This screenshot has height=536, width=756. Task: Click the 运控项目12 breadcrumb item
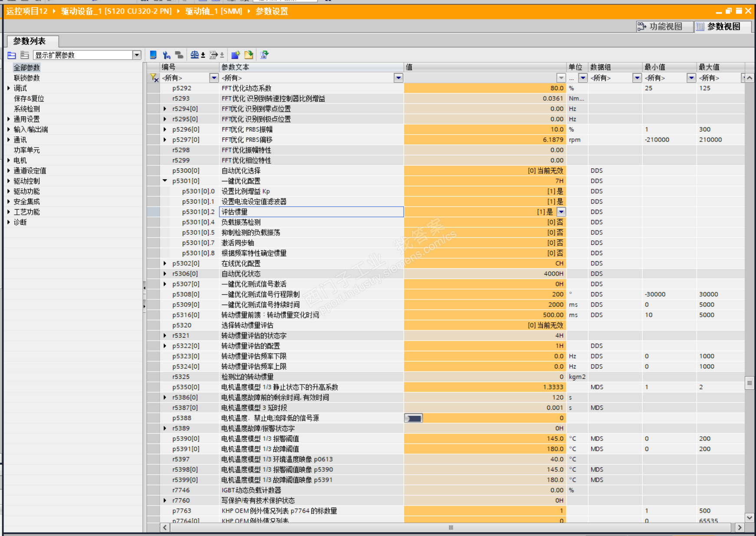[26, 11]
